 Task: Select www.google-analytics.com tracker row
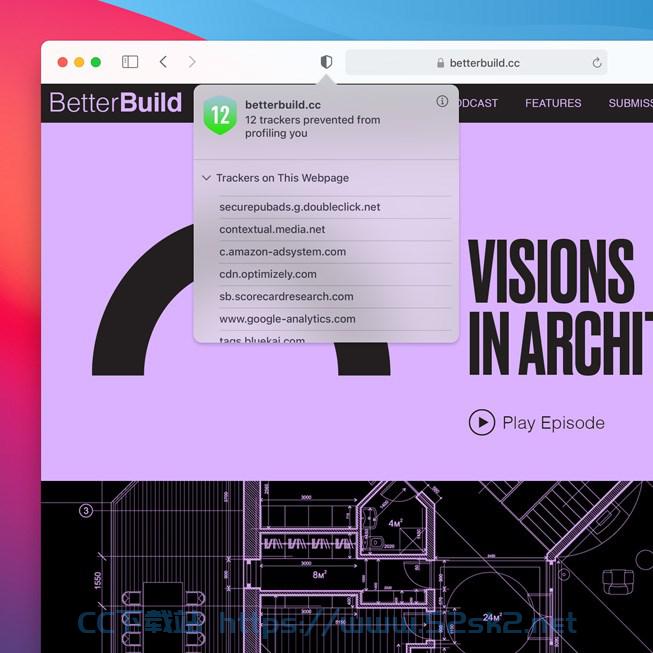[334, 319]
